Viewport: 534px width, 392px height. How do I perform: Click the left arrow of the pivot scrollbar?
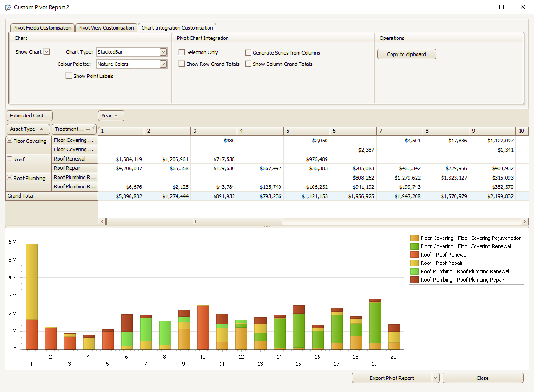pyautogui.click(x=102, y=221)
